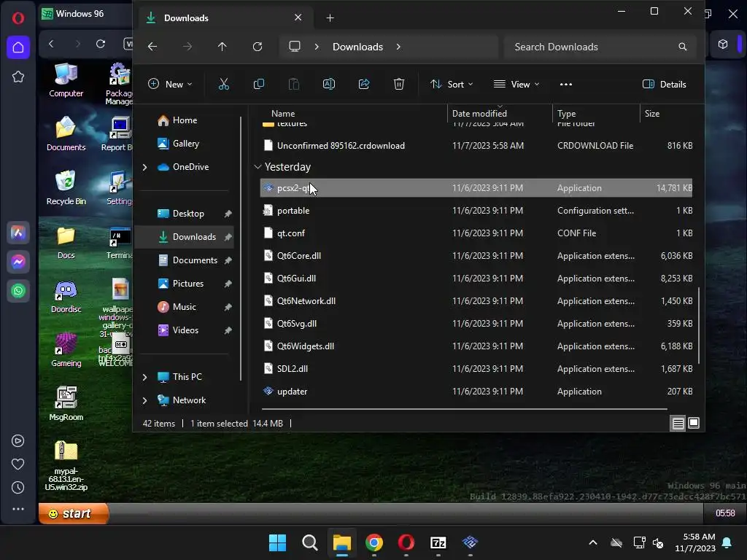This screenshot has width=747, height=560.
Task: Expand the Network tree node
Action: pos(145,400)
